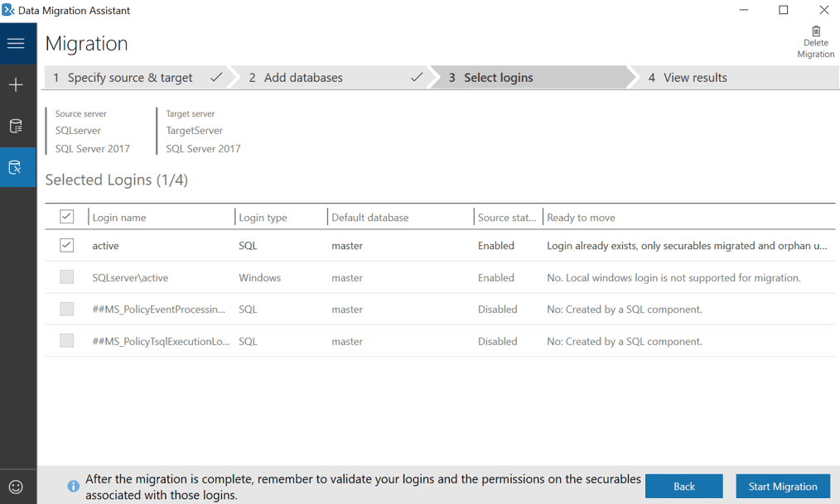Sort by Login type column header
The image size is (840, 504).
pos(263,218)
